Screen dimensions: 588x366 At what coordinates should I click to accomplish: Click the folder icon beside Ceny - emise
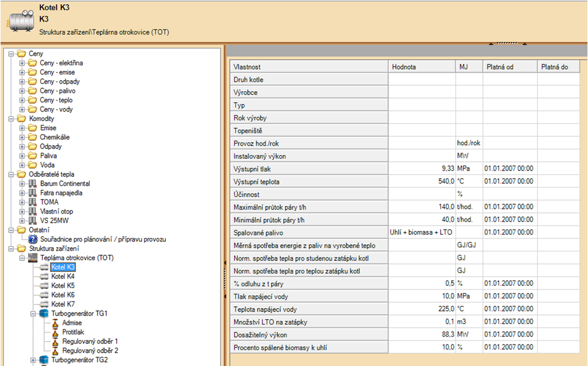click(x=33, y=73)
